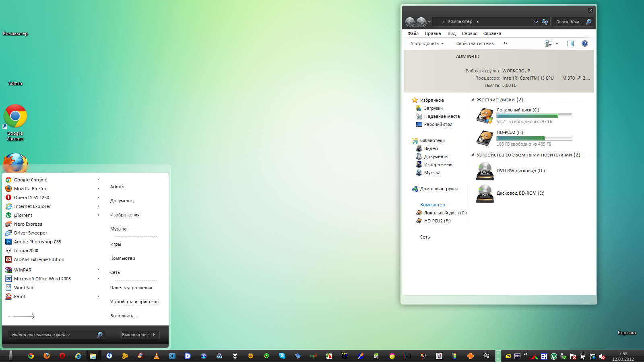
Task: Open Панель управления from the Start menu
Action: pos(131,288)
